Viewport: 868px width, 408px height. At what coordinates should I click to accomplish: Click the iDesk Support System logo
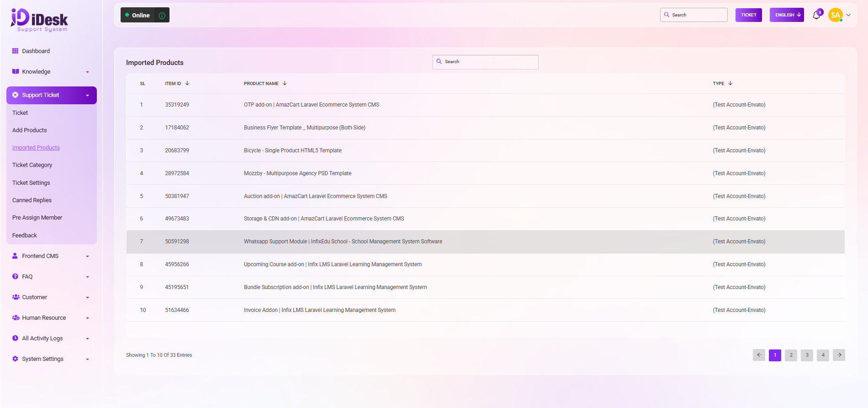click(x=39, y=20)
